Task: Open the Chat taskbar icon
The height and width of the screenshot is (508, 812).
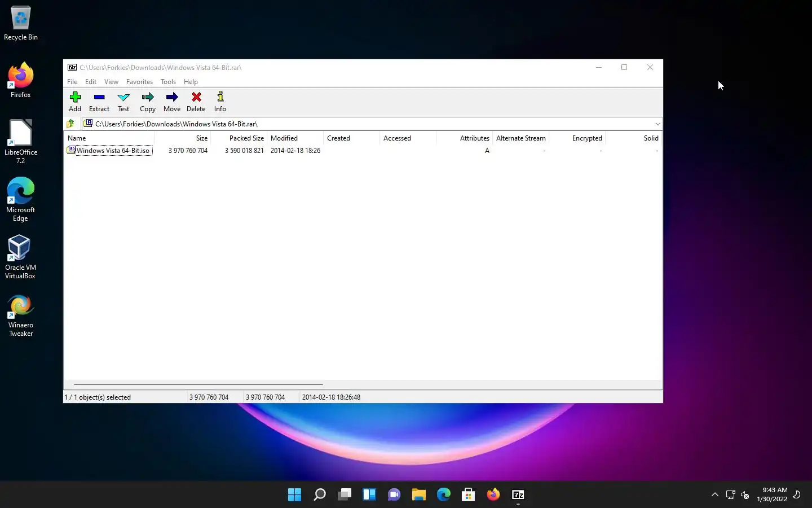Action: tap(394, 495)
